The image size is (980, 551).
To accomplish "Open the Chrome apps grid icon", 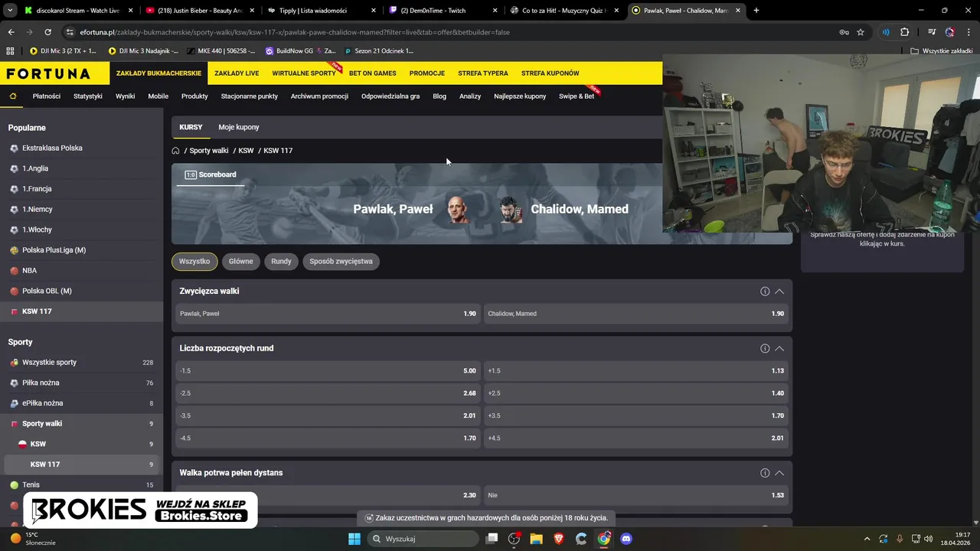I will 10,51.
